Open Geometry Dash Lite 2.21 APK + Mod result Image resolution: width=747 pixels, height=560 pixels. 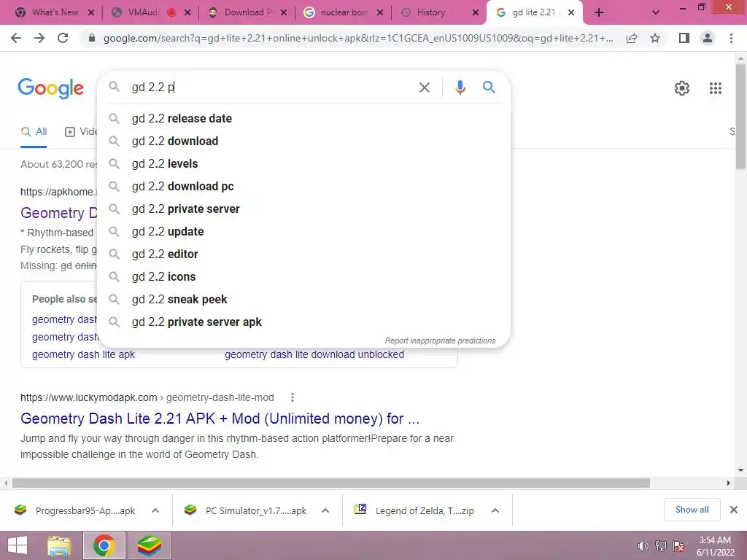click(220, 419)
